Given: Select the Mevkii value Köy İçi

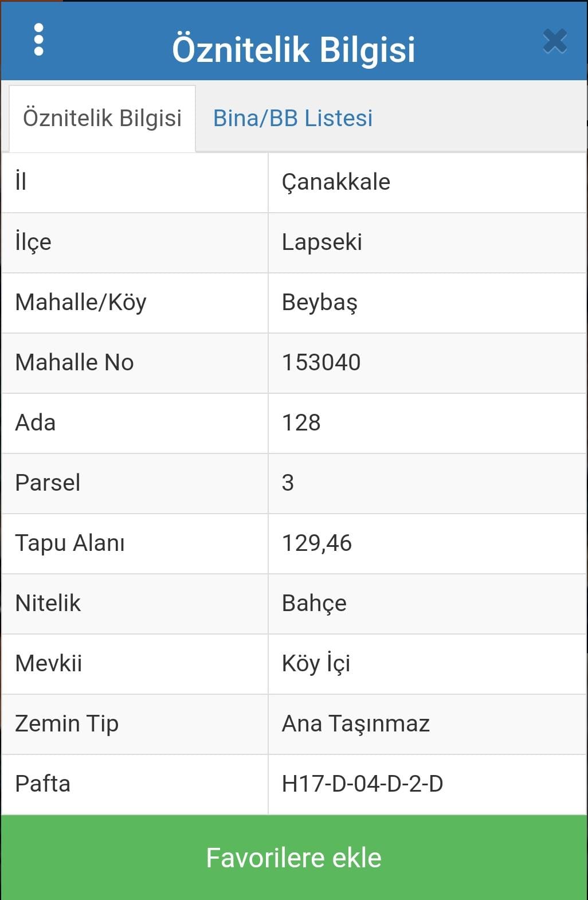Looking at the screenshot, I should pyautogui.click(x=316, y=663).
